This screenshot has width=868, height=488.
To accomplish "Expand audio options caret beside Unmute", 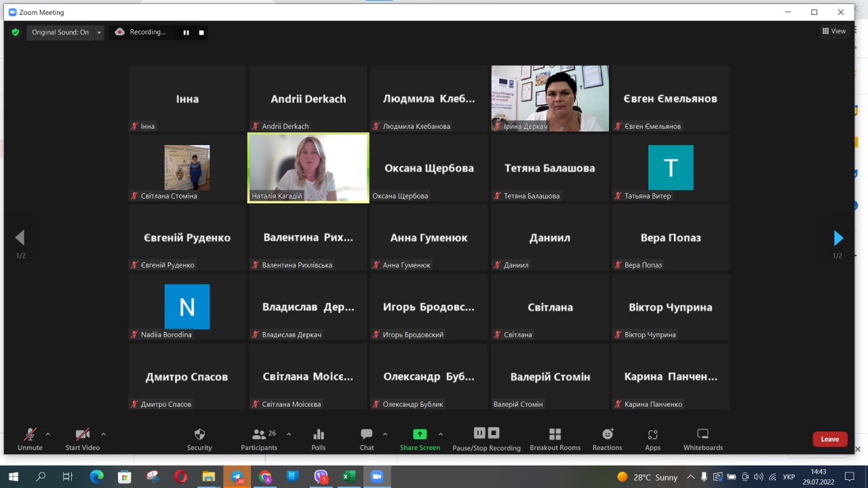I will (x=47, y=434).
